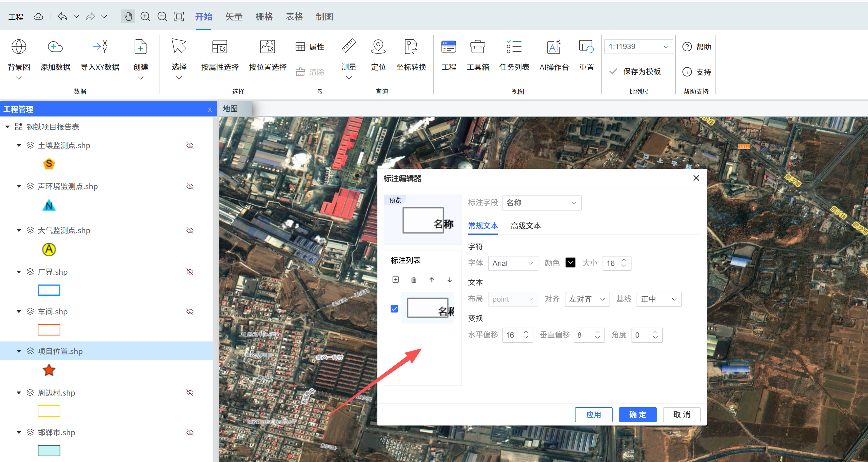The image size is (868, 462).
Task: Toggle visibility of 土壤监测点.shp layer
Action: pos(190,145)
